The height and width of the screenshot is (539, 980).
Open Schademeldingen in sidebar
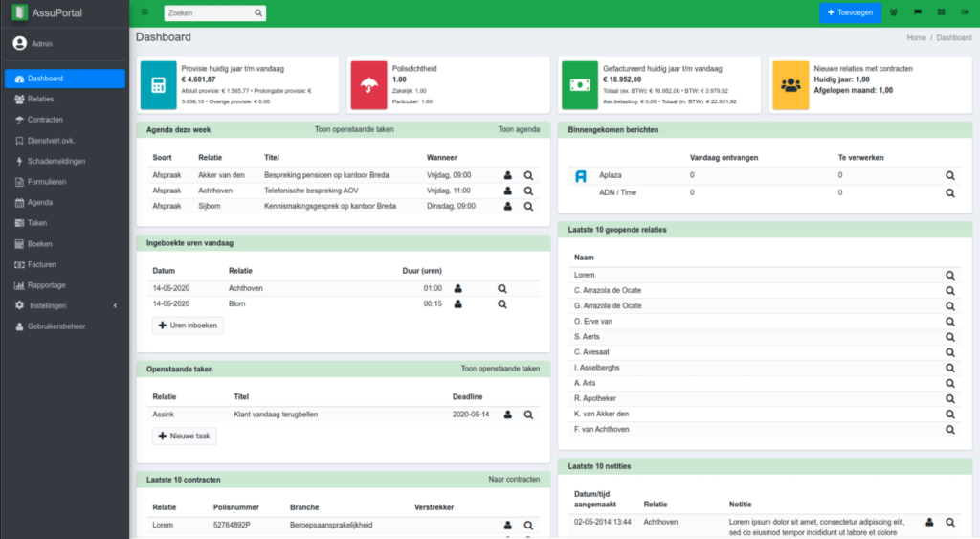[65, 162]
